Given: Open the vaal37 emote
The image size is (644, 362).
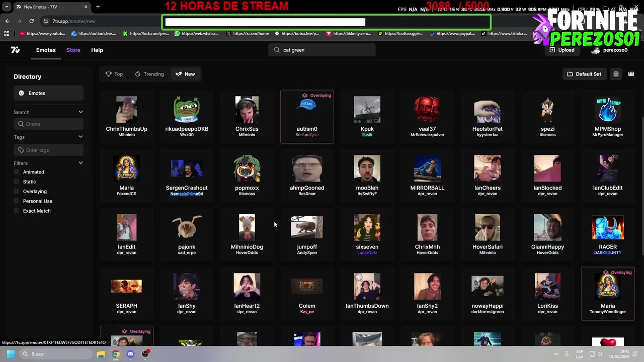Looking at the screenshot, I should click(x=427, y=117).
